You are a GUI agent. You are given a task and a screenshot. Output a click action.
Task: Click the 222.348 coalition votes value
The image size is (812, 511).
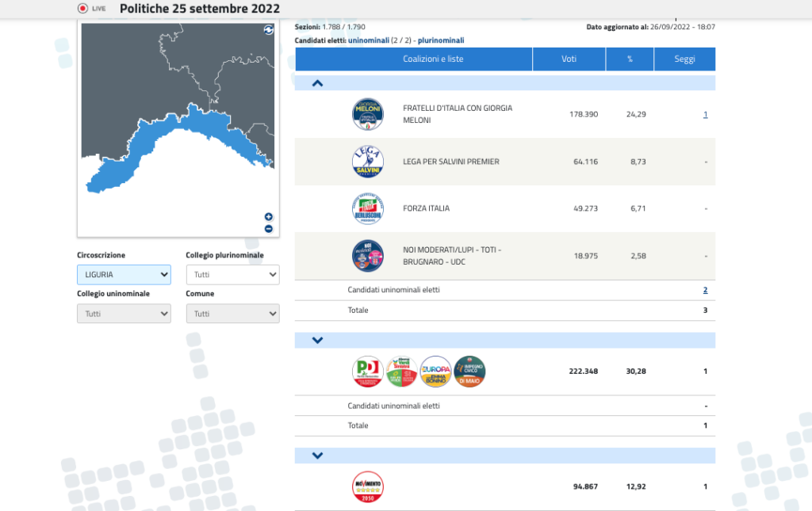(x=584, y=372)
